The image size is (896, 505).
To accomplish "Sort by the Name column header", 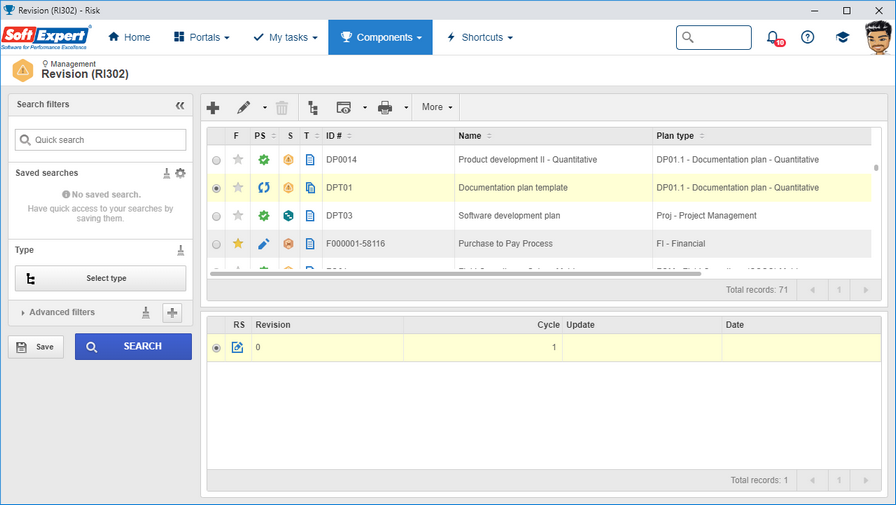I will (474, 136).
